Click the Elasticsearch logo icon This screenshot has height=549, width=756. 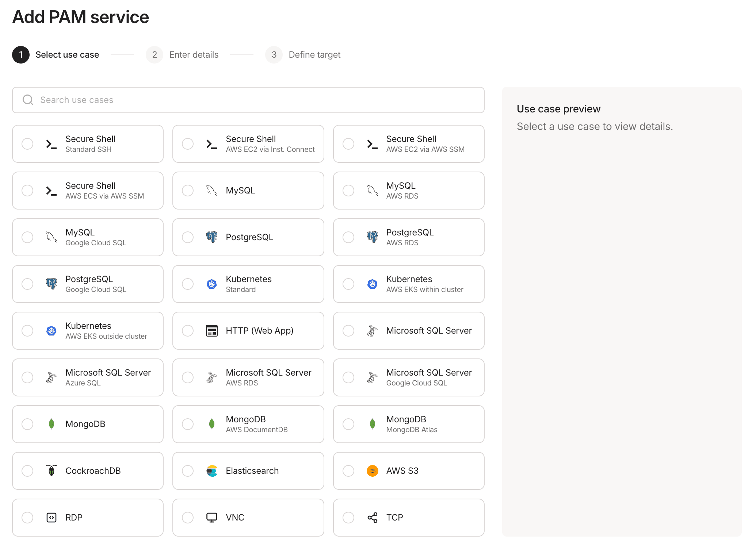[x=212, y=471]
